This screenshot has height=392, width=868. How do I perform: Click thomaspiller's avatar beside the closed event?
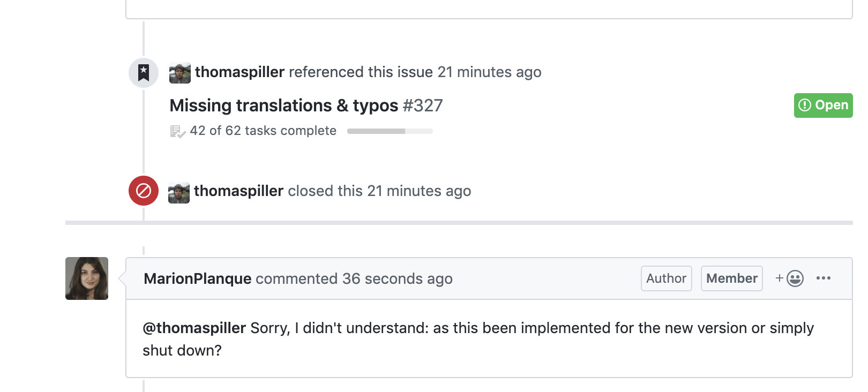(x=178, y=191)
